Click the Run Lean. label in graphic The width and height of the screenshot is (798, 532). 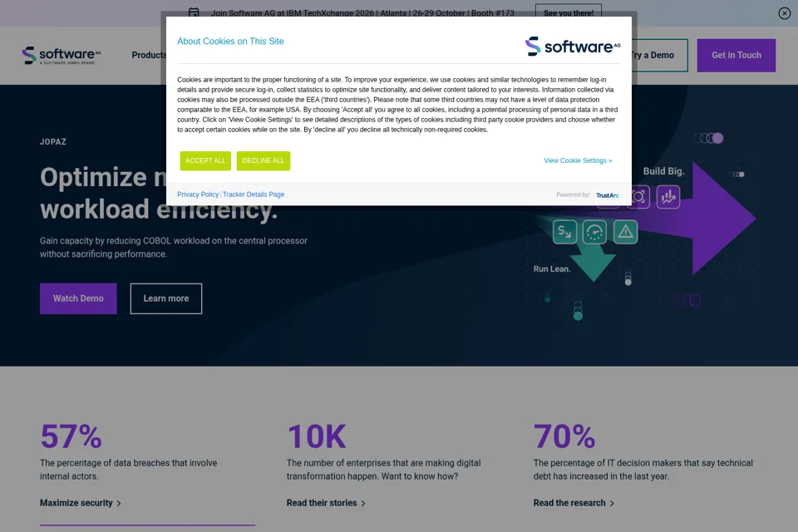pyautogui.click(x=552, y=268)
